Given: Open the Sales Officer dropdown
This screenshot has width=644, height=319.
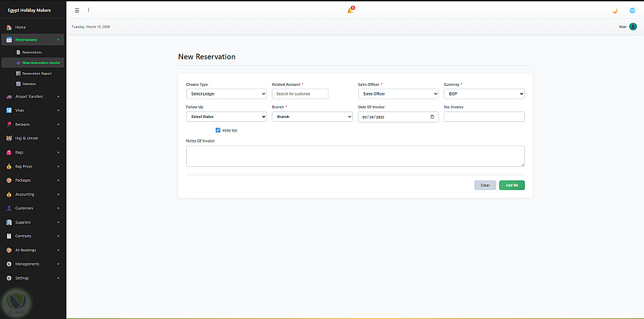Looking at the screenshot, I should (x=398, y=94).
